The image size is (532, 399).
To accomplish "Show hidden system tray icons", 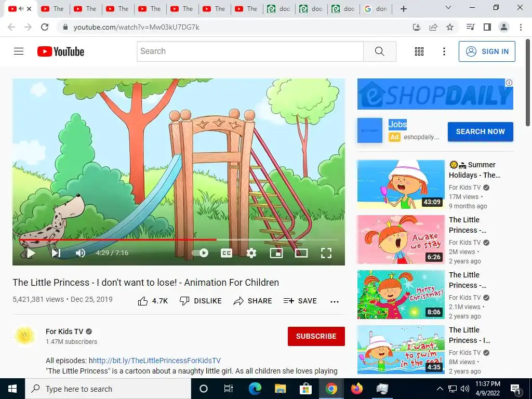I will point(440,389).
